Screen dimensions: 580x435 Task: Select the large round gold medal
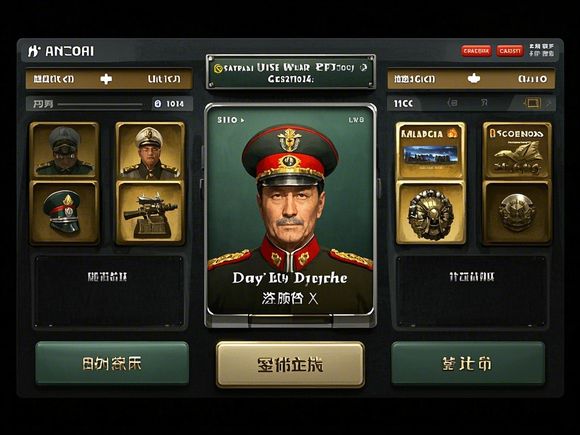(431, 213)
